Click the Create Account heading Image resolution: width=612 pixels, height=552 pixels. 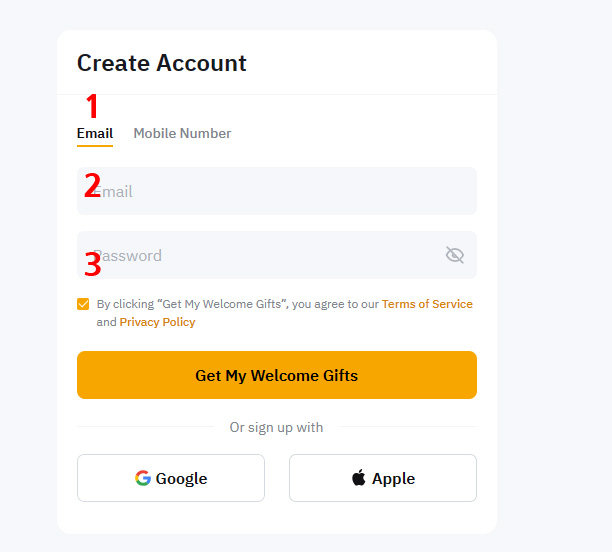point(162,63)
